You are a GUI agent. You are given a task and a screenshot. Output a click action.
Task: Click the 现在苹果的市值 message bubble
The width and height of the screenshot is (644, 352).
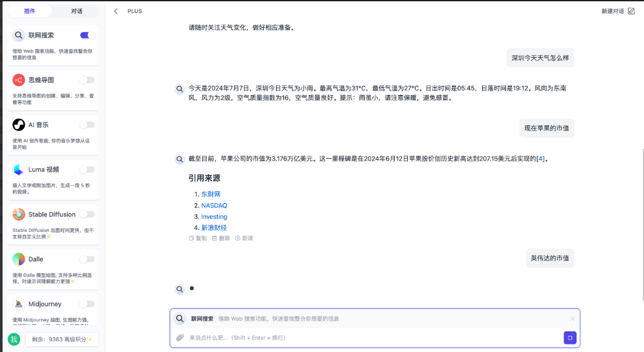coord(546,128)
